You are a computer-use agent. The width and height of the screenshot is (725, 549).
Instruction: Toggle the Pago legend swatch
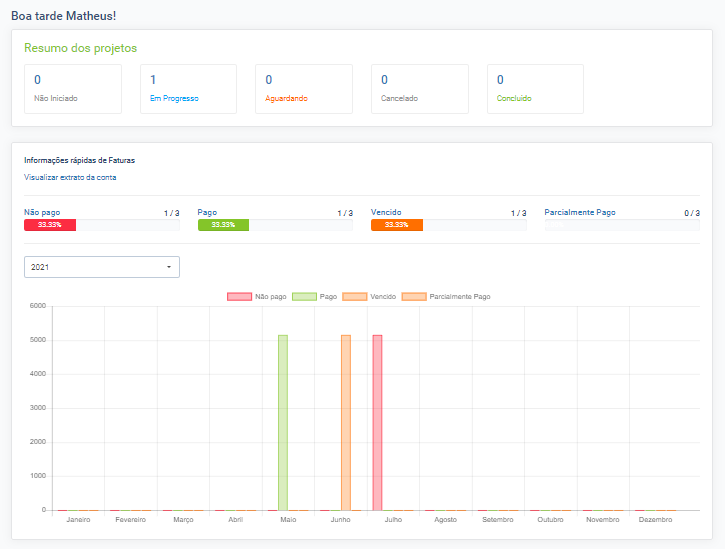coord(304,297)
